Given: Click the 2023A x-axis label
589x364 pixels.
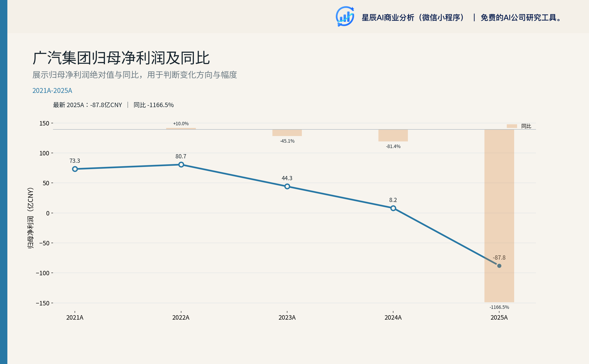Looking at the screenshot, I should click(287, 318).
